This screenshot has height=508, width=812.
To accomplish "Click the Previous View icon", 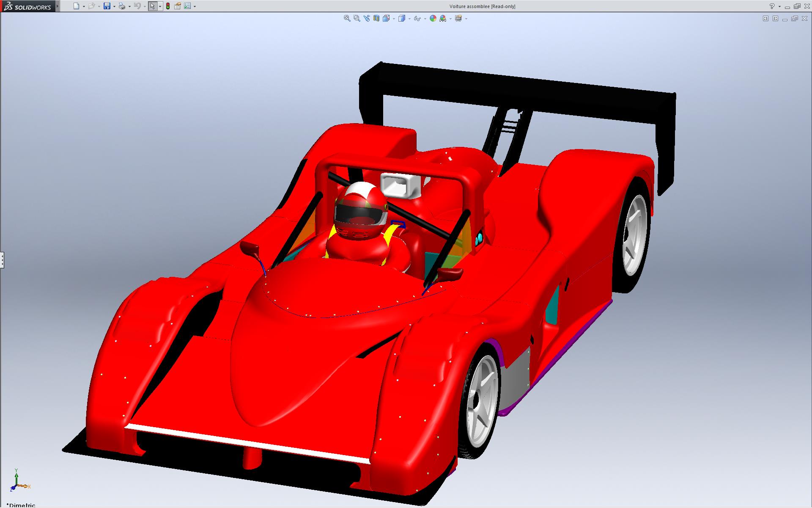I will tap(366, 18).
